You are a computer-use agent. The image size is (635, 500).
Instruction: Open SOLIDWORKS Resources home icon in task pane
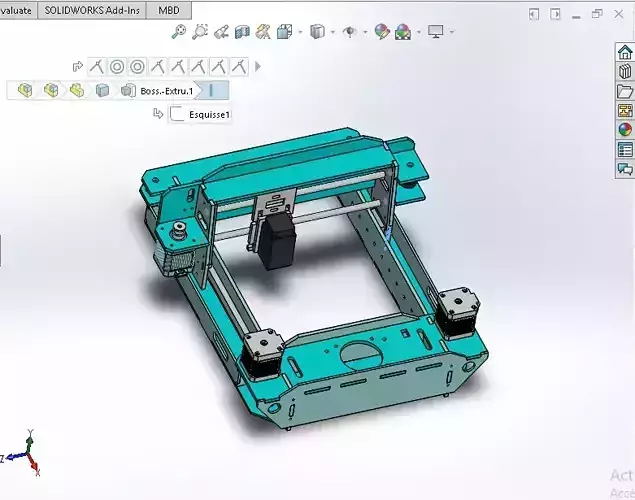click(x=625, y=52)
